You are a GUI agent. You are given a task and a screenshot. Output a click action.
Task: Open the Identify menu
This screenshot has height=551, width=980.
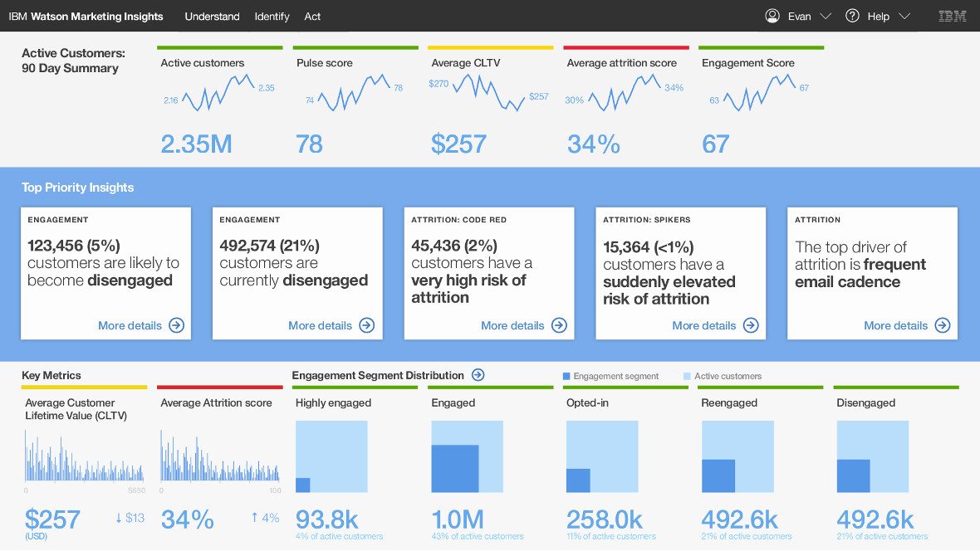point(272,17)
